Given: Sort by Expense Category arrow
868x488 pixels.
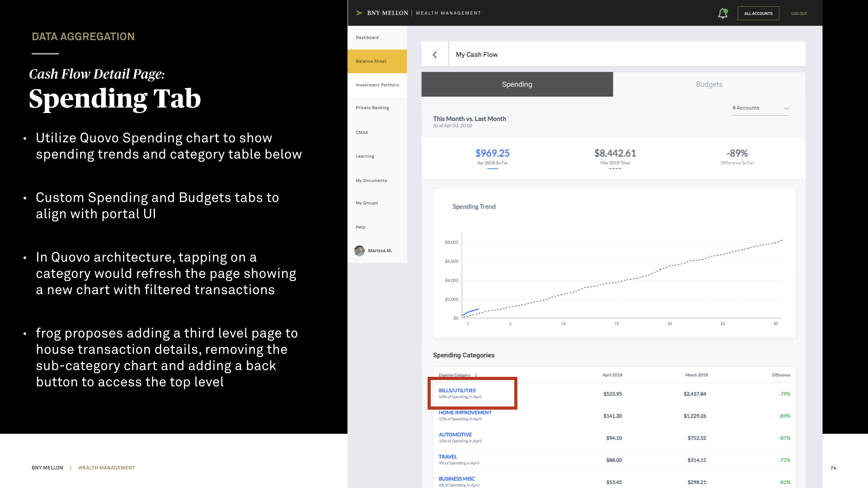Looking at the screenshot, I should (x=476, y=375).
